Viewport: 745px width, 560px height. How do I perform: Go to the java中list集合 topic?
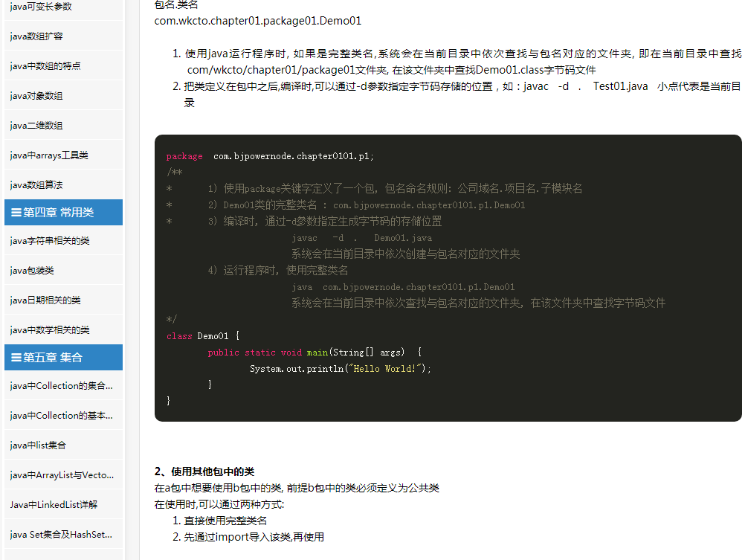coord(38,445)
